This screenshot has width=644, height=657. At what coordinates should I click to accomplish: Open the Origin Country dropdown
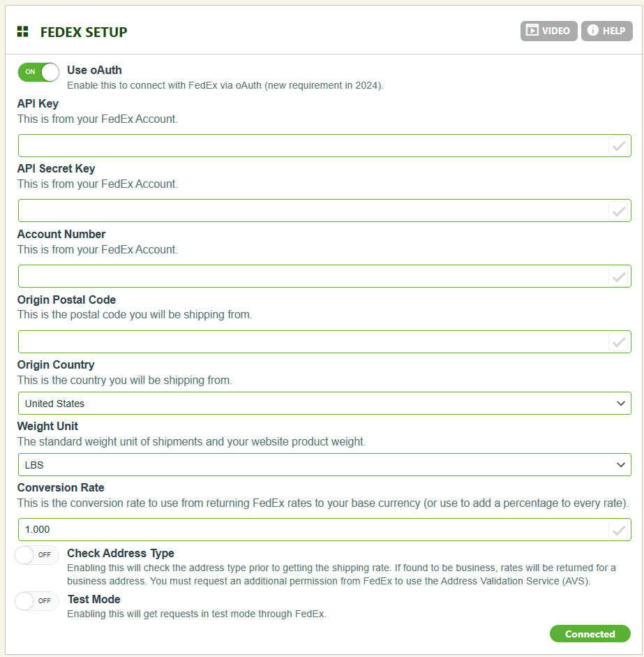[x=324, y=404]
